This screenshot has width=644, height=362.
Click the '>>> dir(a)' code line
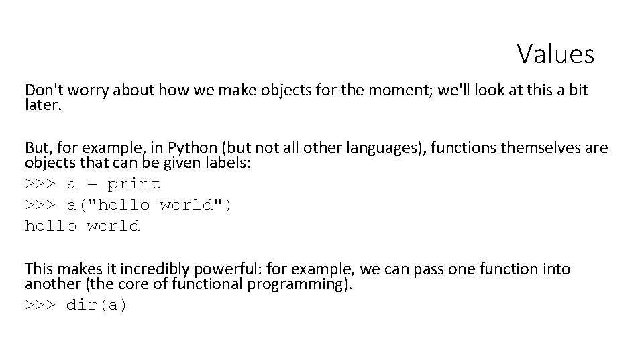tap(76, 306)
